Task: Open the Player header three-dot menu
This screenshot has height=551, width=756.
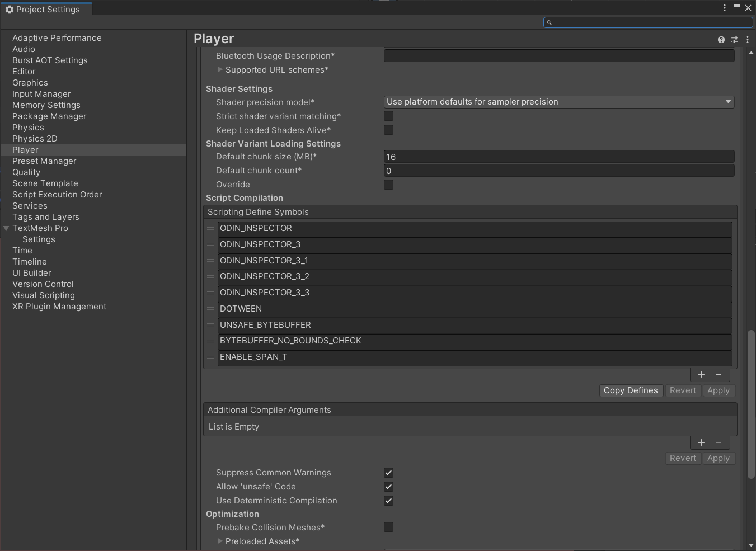Action: (748, 40)
